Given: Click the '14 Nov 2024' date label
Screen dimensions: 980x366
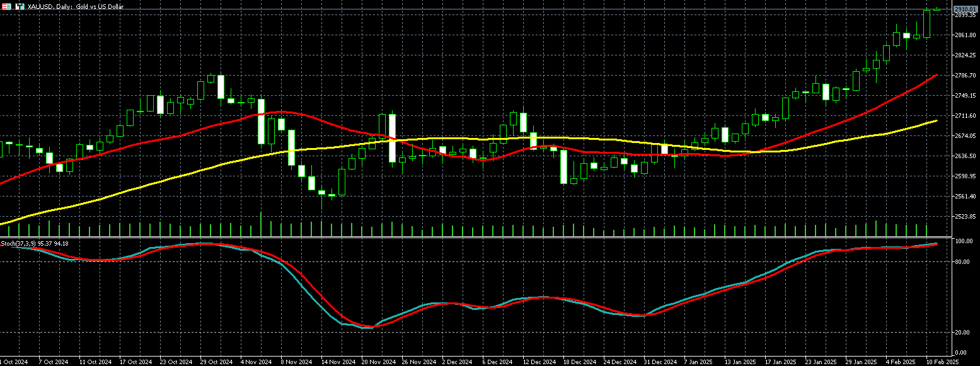Looking at the screenshot, I should [x=338, y=362].
